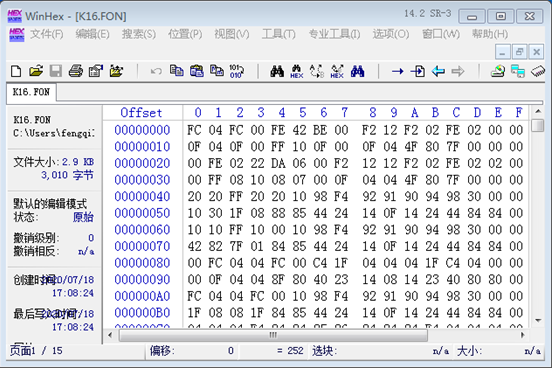Click the 原始 status value in info panel
Screen dimensions: 552x368
[83, 217]
